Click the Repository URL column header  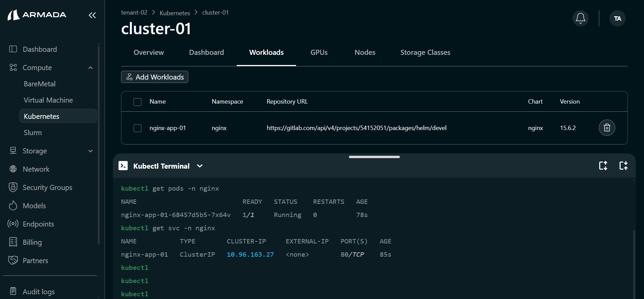pyautogui.click(x=287, y=101)
